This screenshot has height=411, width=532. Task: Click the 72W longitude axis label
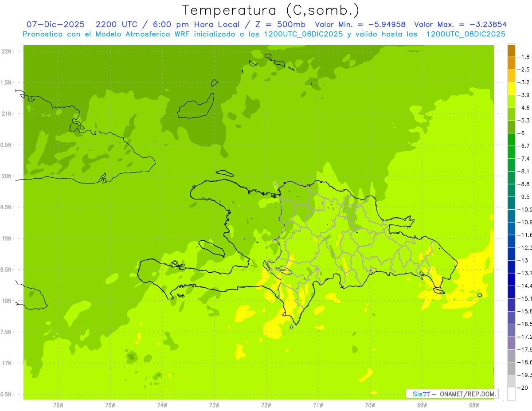click(266, 405)
